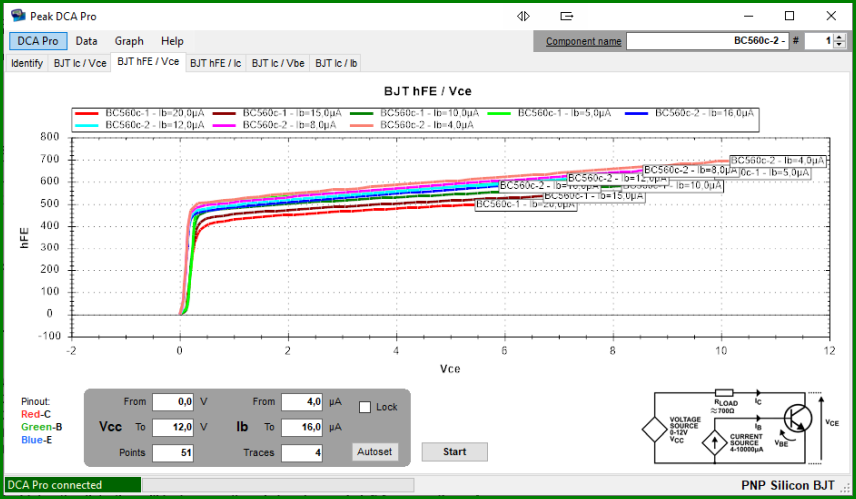The width and height of the screenshot is (856, 499).
Task: Click the test circuit schematic diagram
Action: pos(741,427)
